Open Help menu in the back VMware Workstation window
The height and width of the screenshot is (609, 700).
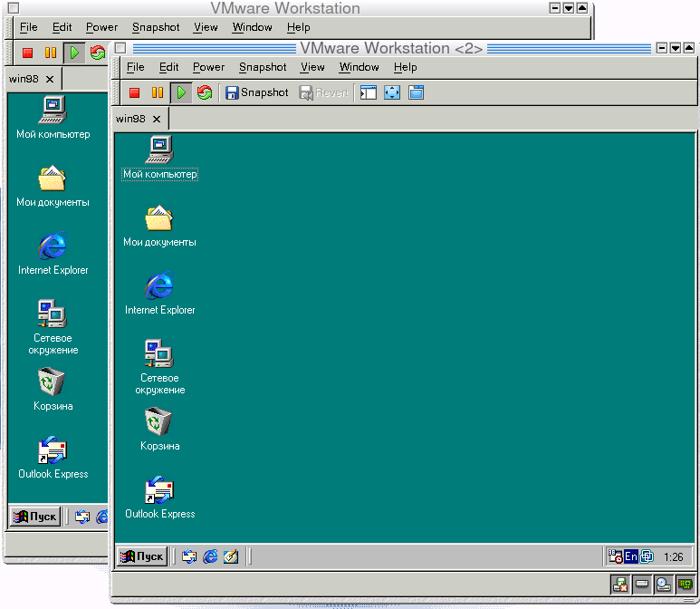299,27
